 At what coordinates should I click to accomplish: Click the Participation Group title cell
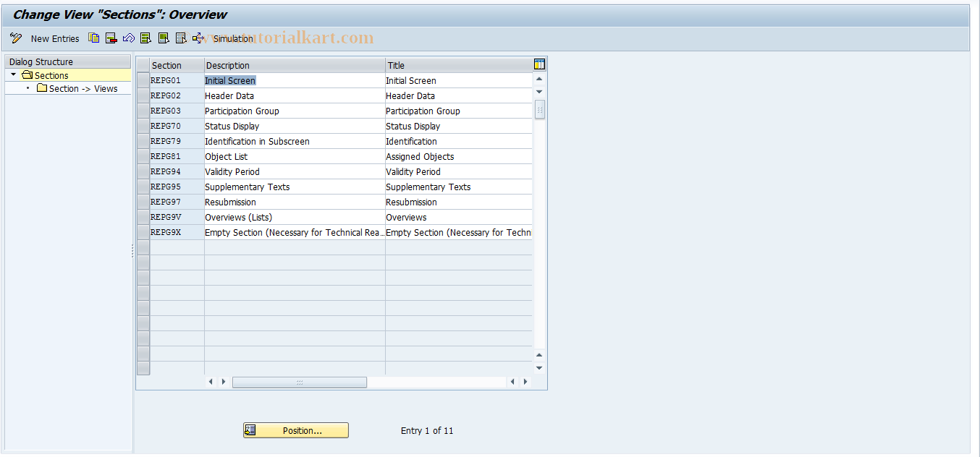(459, 111)
